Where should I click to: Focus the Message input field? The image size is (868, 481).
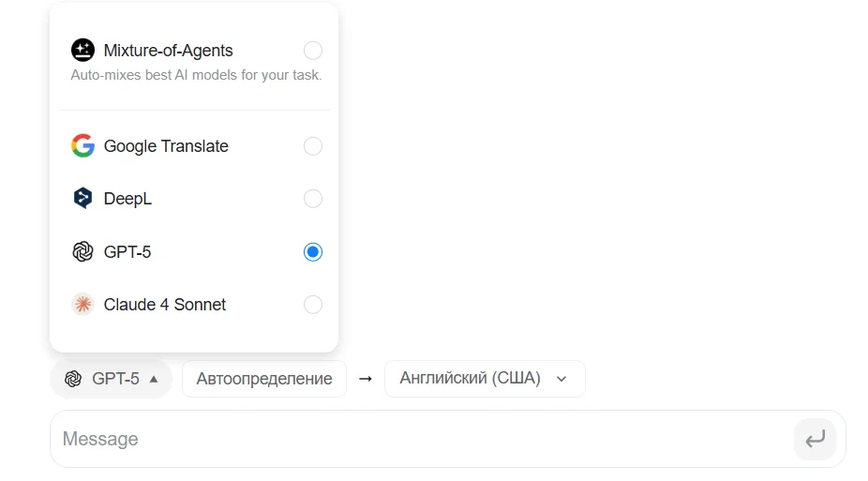click(x=412, y=439)
